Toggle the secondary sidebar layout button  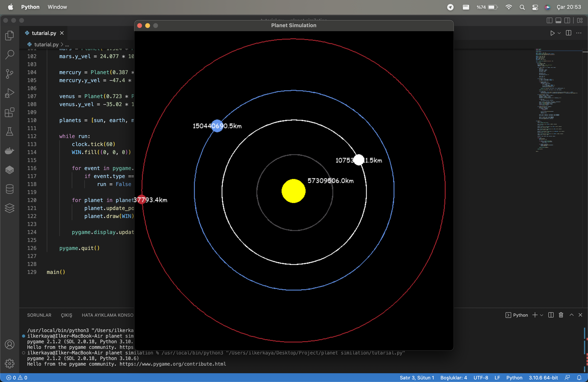[x=567, y=20]
